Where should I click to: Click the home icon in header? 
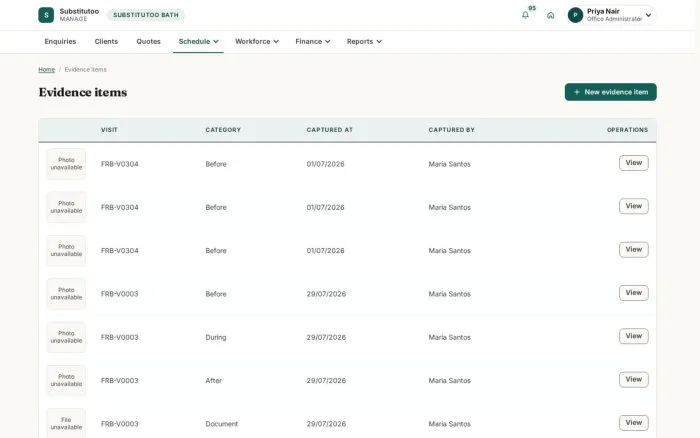(550, 15)
